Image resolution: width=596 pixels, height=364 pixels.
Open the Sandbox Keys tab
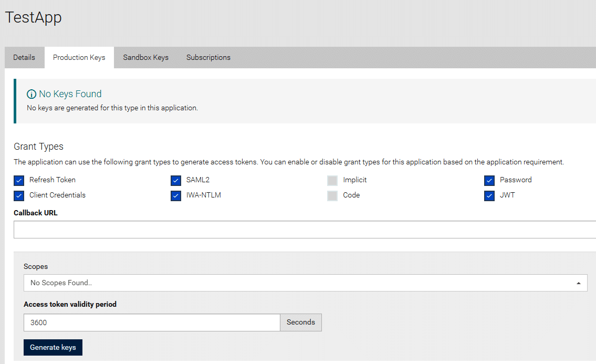145,58
